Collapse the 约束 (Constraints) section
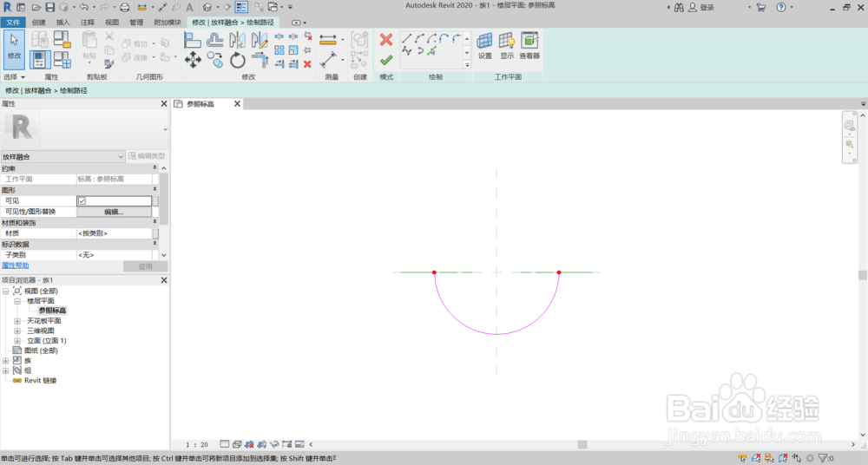The height and width of the screenshot is (465, 868). (x=155, y=167)
